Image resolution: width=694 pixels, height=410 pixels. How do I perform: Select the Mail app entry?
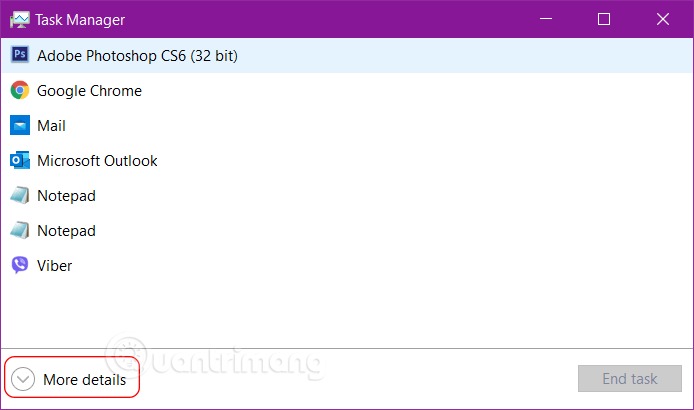[347, 125]
